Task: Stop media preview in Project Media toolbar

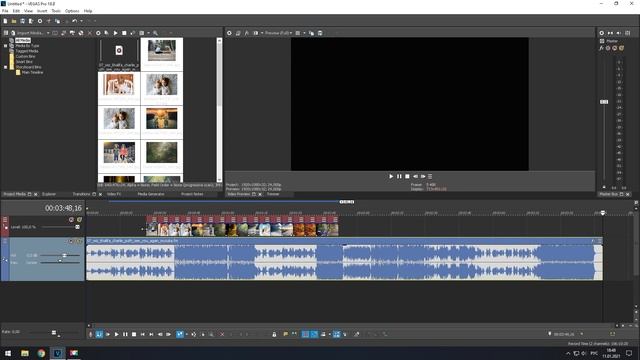Action: tap(124, 33)
